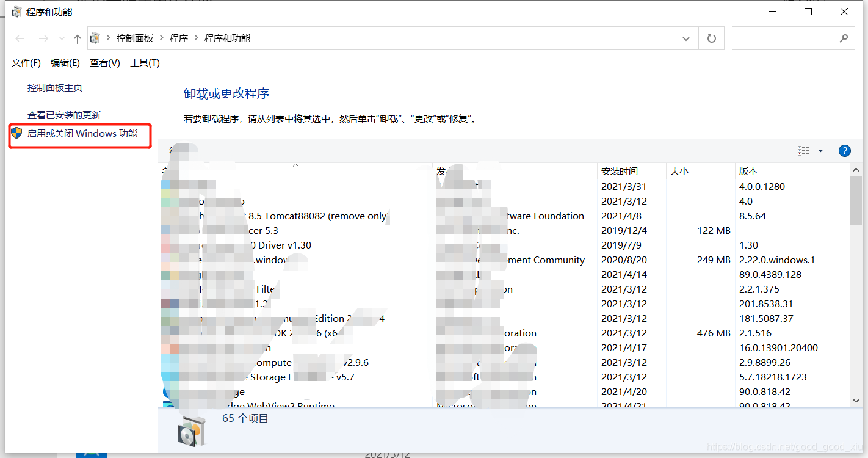Screen dimensions: 868x458
Task: Click the magnifier search icon
Action: [x=844, y=38]
